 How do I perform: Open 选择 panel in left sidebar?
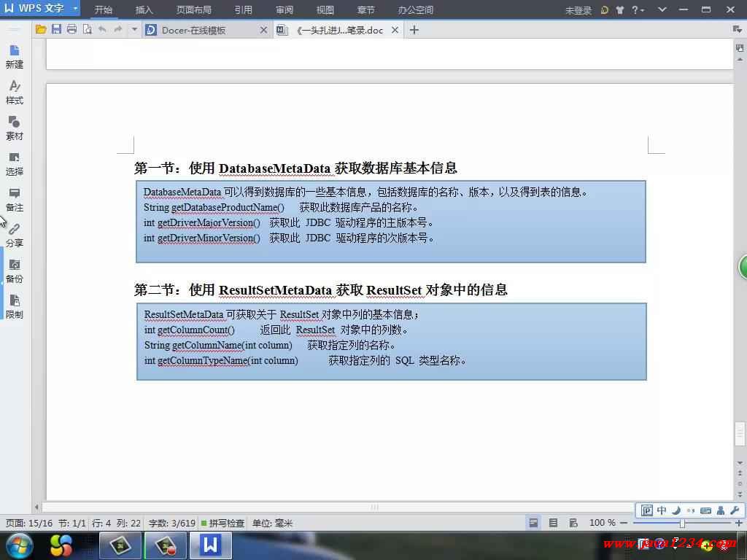pyautogui.click(x=15, y=164)
